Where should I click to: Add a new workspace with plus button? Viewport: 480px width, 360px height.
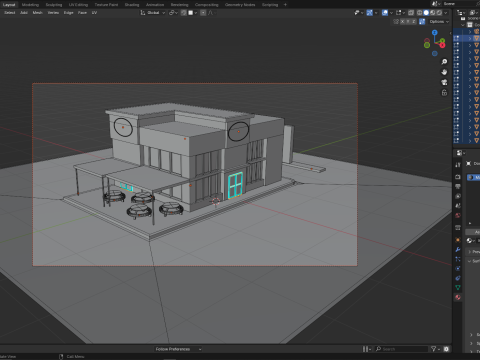point(285,5)
